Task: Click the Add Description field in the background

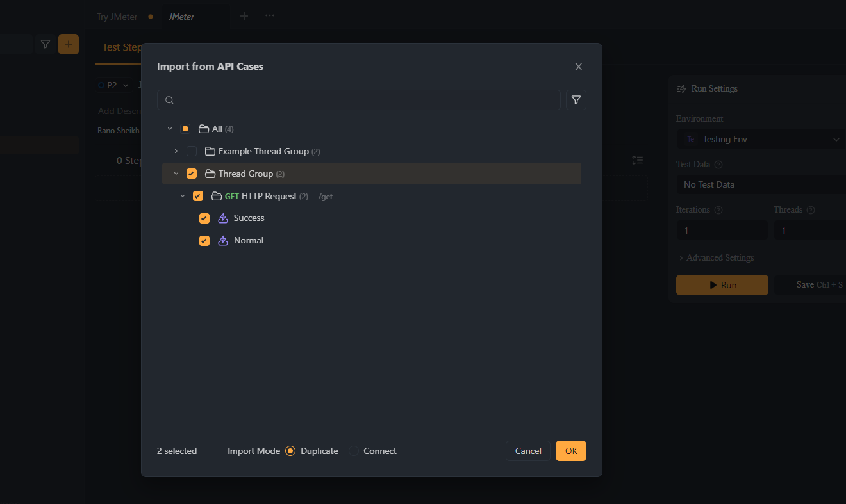Action: [120, 111]
